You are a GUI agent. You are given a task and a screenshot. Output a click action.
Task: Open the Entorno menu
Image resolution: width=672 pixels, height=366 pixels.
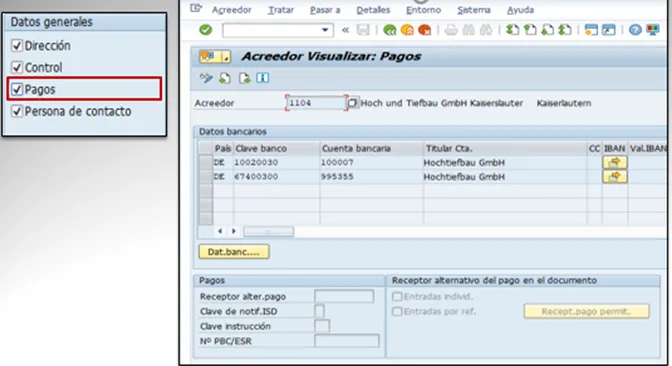click(423, 10)
